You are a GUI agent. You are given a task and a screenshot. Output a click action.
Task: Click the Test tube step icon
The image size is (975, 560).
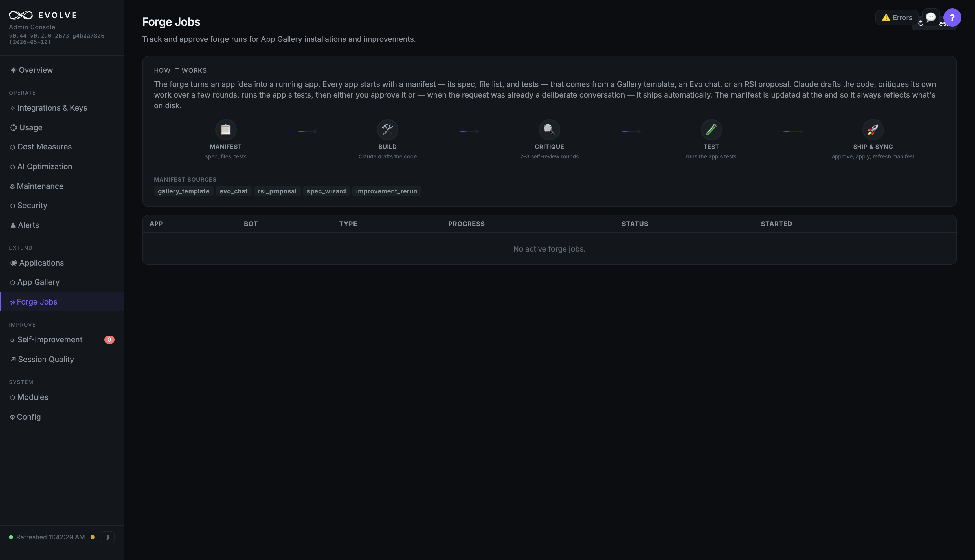click(x=711, y=130)
